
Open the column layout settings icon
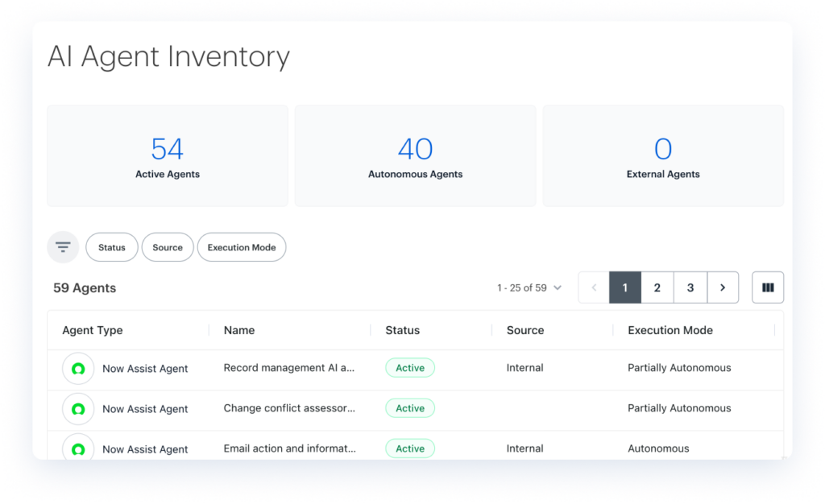pyautogui.click(x=768, y=287)
